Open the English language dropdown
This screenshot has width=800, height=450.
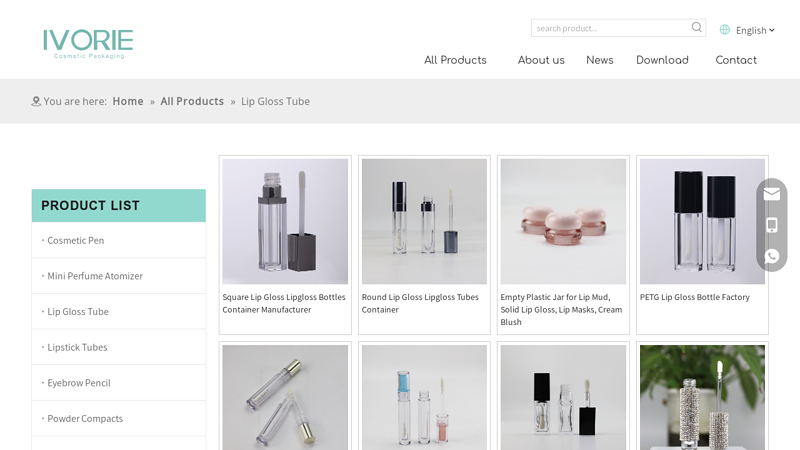755,30
